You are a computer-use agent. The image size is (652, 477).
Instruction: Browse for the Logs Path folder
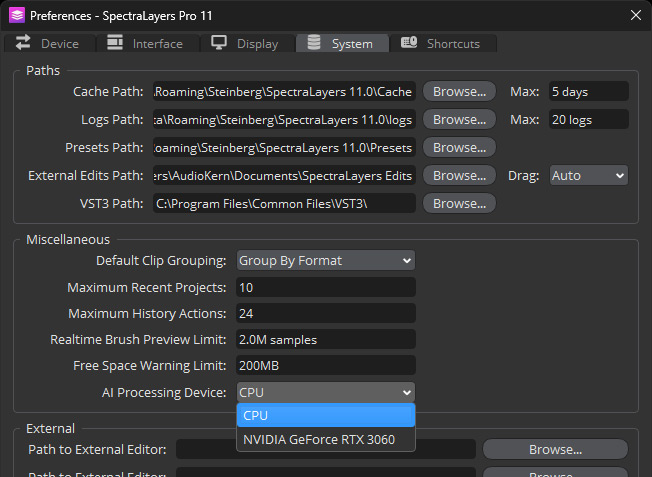459,120
